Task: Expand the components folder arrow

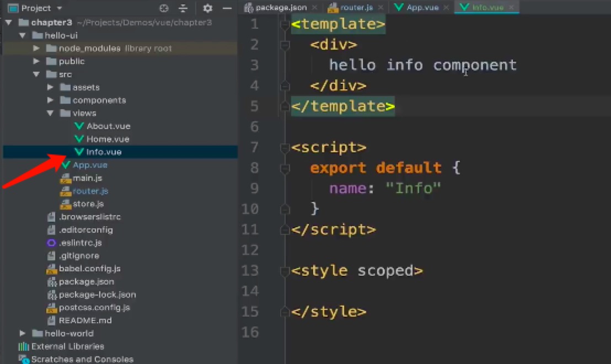Action: [x=50, y=100]
